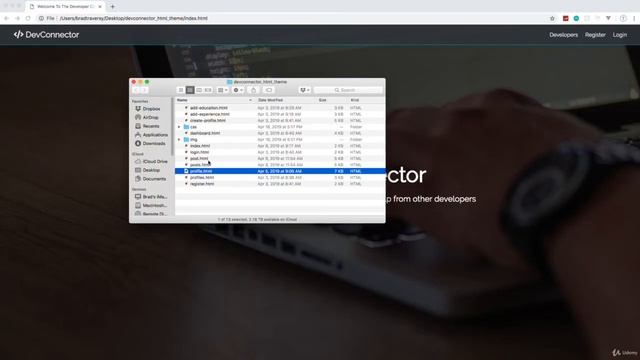Select register.html in Finder list
Image resolution: width=640 pixels, height=360 pixels.
tap(280, 184)
